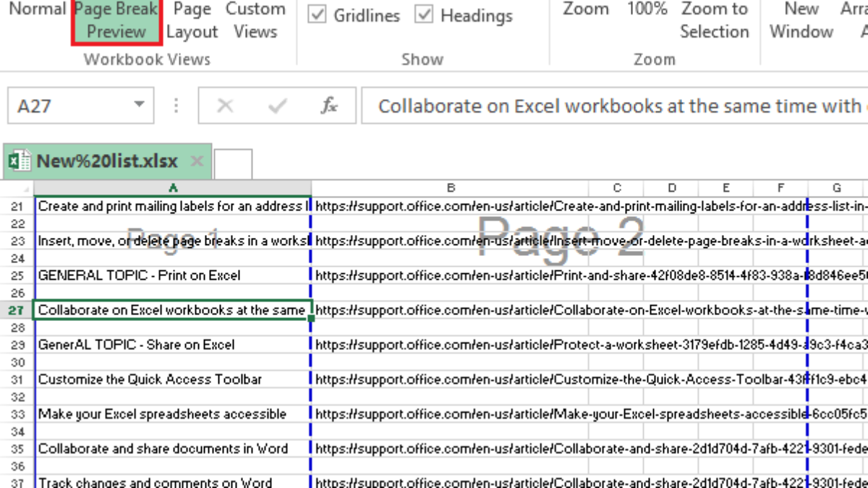Open Custom Views dialog

click(x=255, y=20)
